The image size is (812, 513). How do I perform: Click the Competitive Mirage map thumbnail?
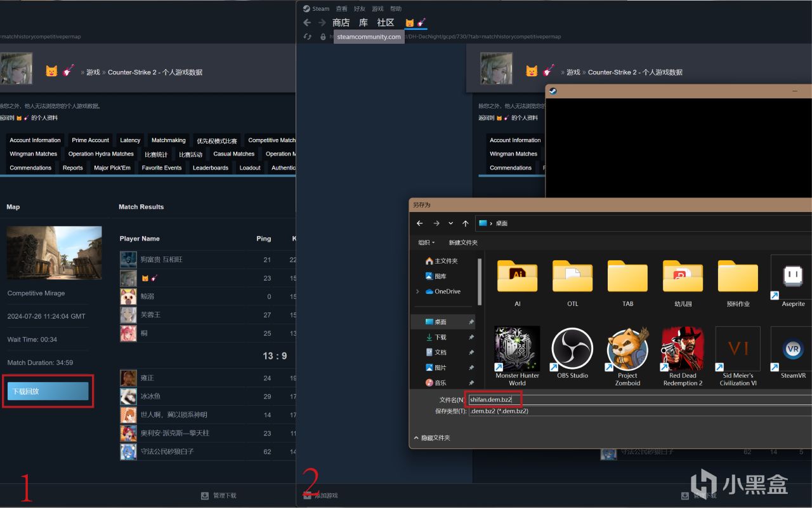tap(54, 253)
